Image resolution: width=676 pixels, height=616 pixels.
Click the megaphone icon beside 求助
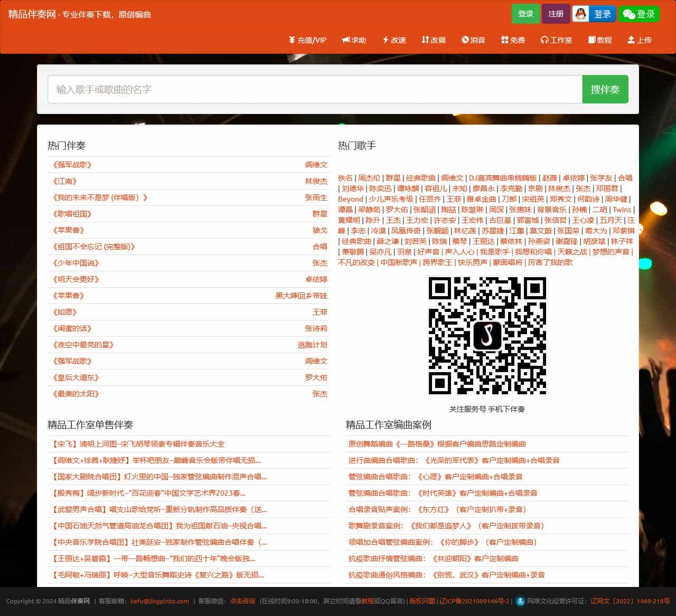tap(345, 40)
